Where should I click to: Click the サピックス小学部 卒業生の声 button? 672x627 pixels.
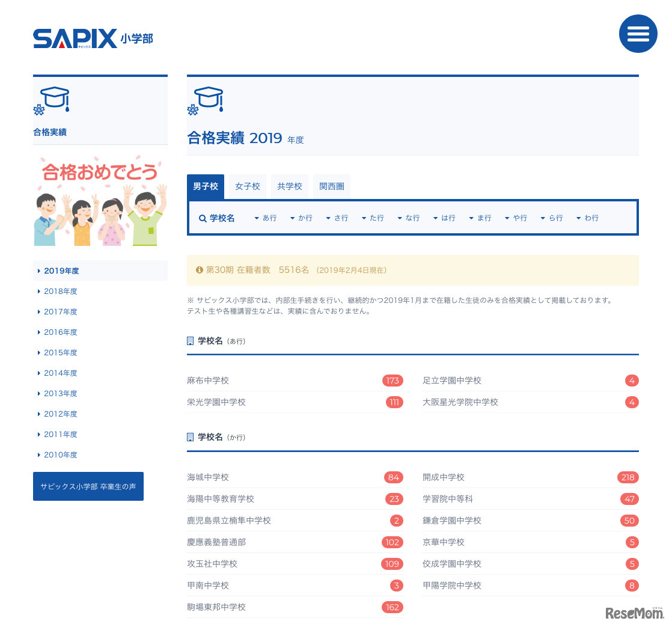point(88,486)
